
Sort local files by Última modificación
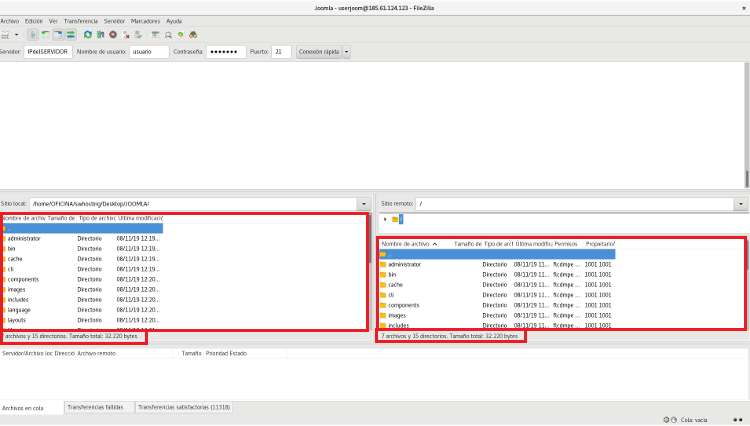click(x=140, y=218)
